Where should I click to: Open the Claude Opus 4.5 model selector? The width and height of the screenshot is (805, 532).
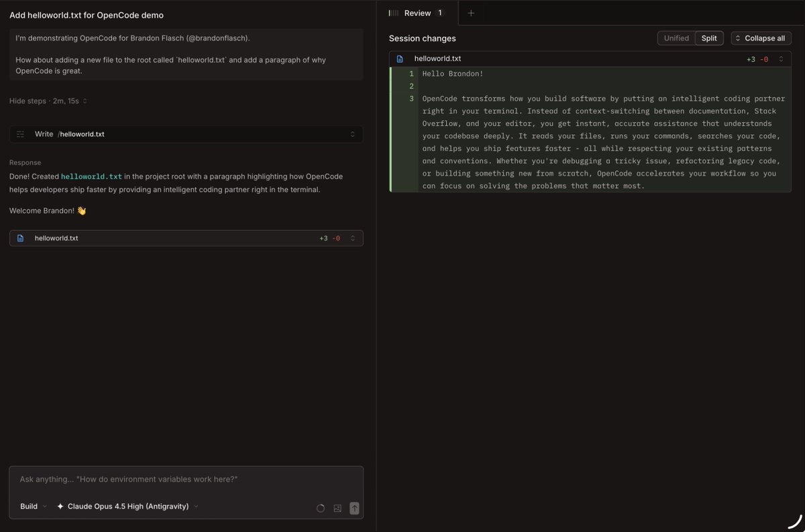(127, 507)
